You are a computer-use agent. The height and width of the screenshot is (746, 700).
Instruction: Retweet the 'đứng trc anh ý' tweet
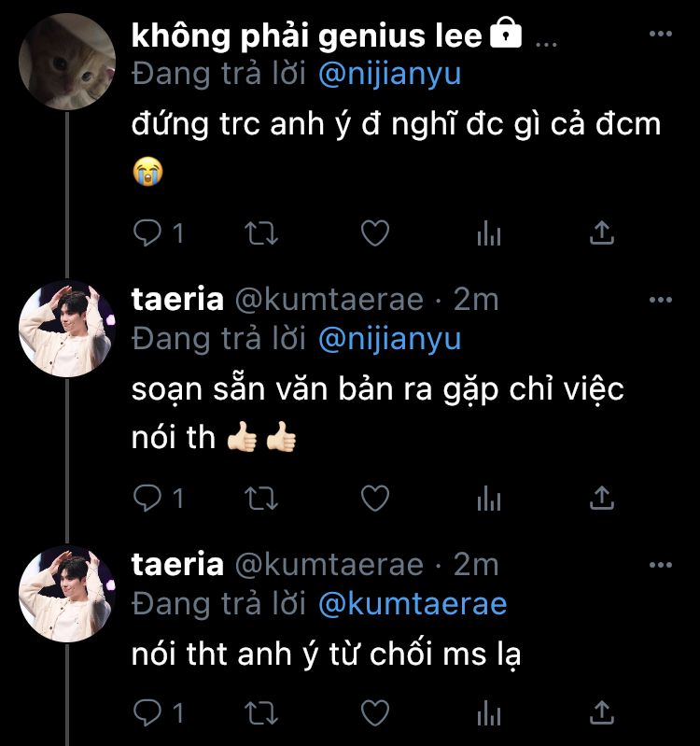tap(260, 232)
